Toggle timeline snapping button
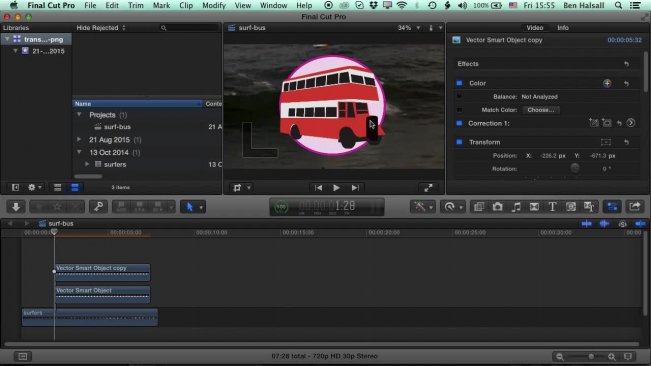This screenshot has width=651, height=366. click(x=640, y=224)
